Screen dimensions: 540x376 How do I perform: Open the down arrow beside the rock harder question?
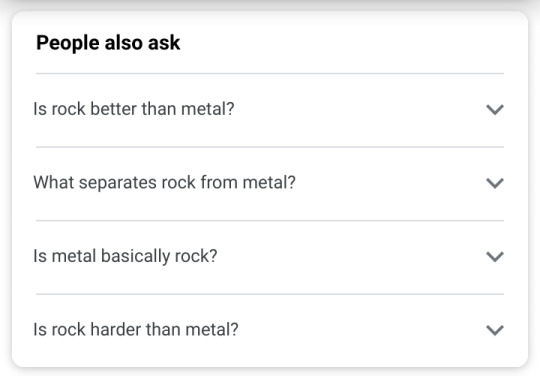[x=495, y=330]
